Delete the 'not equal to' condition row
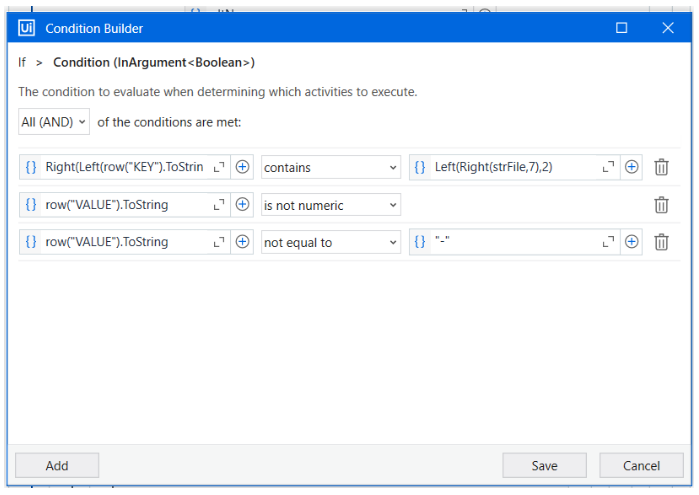699x495 pixels. [661, 242]
